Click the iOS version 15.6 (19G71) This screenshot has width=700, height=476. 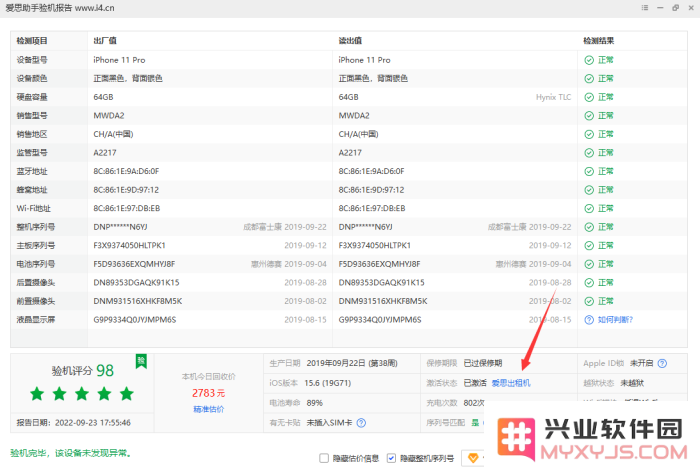point(328,383)
